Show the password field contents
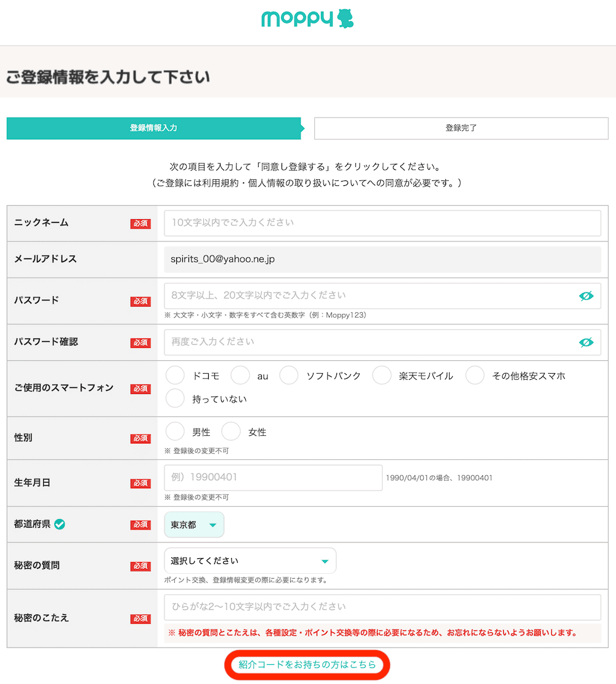The height and width of the screenshot is (684, 616). click(x=586, y=296)
